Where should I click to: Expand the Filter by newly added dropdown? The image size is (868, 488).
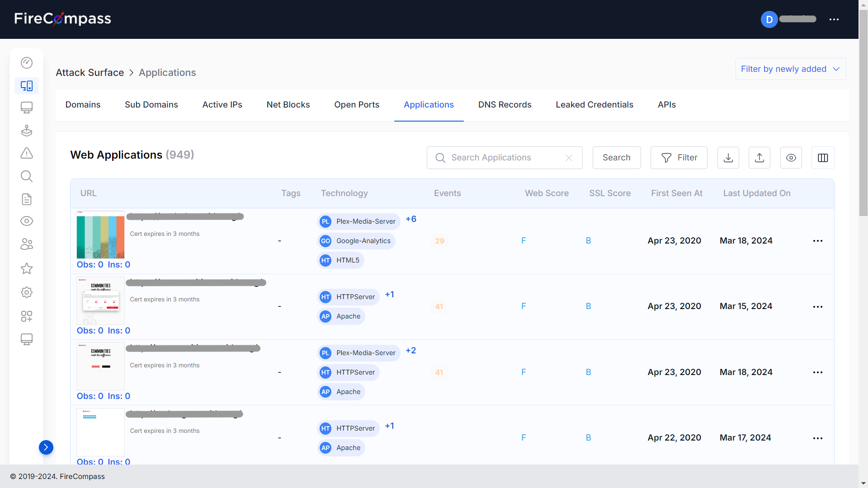790,69
